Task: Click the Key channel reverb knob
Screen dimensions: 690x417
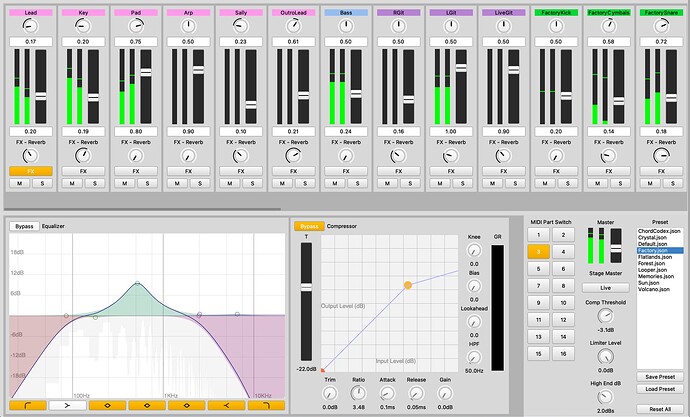Action: pos(83,155)
